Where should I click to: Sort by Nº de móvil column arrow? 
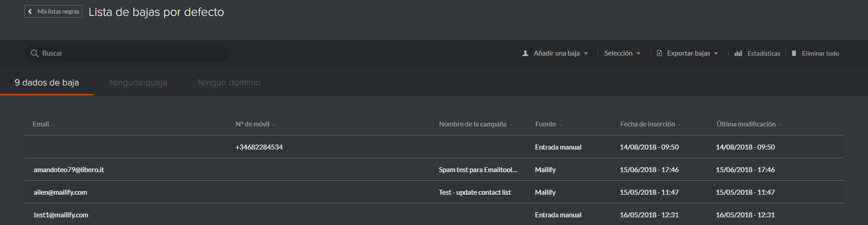[x=274, y=125]
